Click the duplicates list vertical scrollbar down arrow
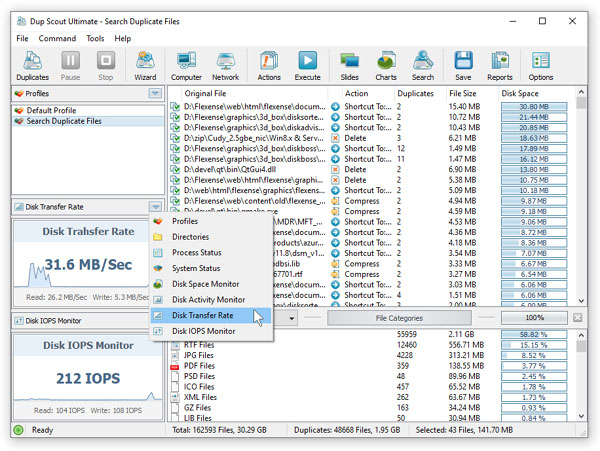This screenshot has height=451, width=600. tap(581, 301)
